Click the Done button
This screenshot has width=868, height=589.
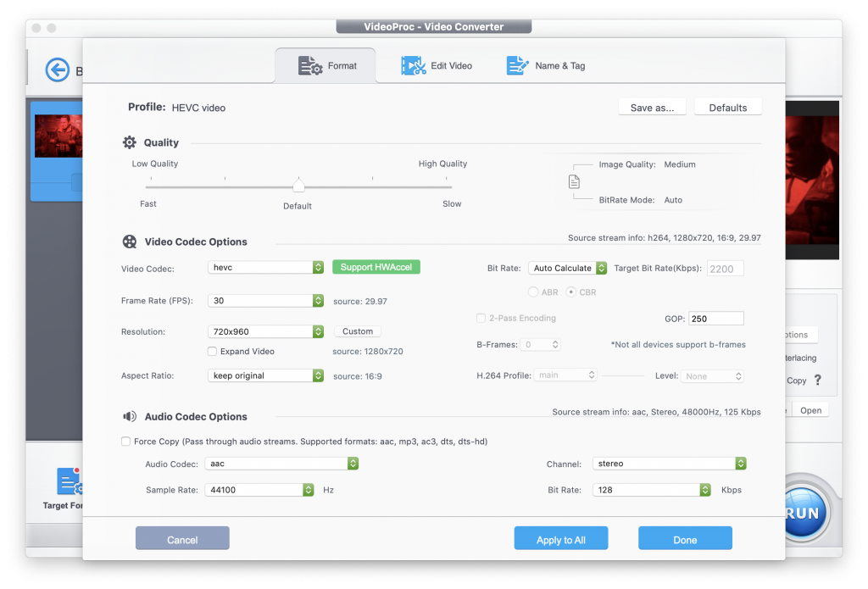click(x=685, y=538)
